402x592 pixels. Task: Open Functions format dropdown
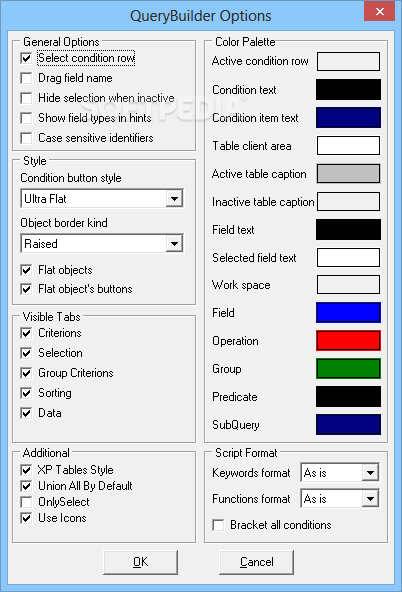tap(370, 499)
